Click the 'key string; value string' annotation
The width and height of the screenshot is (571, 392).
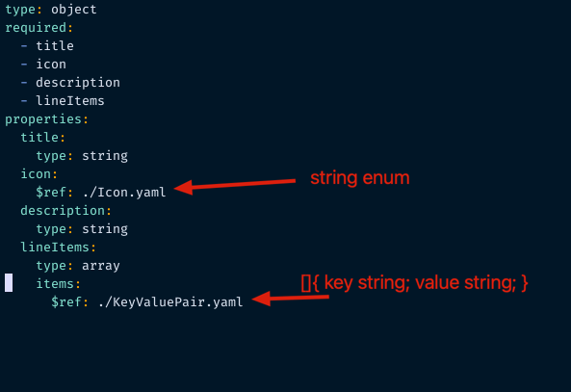coord(414,283)
